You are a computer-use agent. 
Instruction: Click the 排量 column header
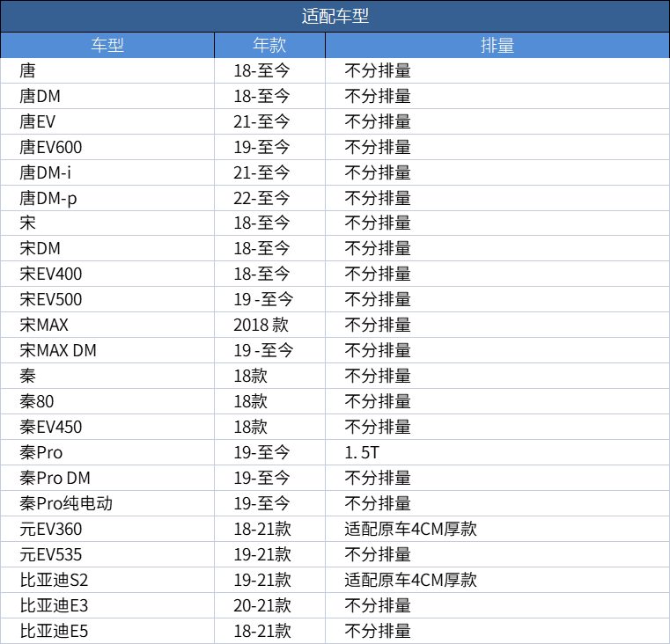click(497, 45)
